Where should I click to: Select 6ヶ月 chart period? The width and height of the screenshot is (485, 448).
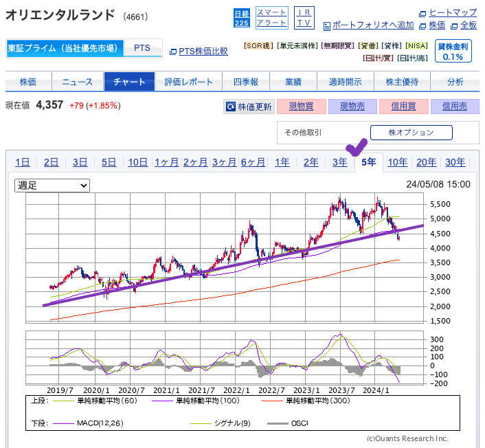[253, 162]
